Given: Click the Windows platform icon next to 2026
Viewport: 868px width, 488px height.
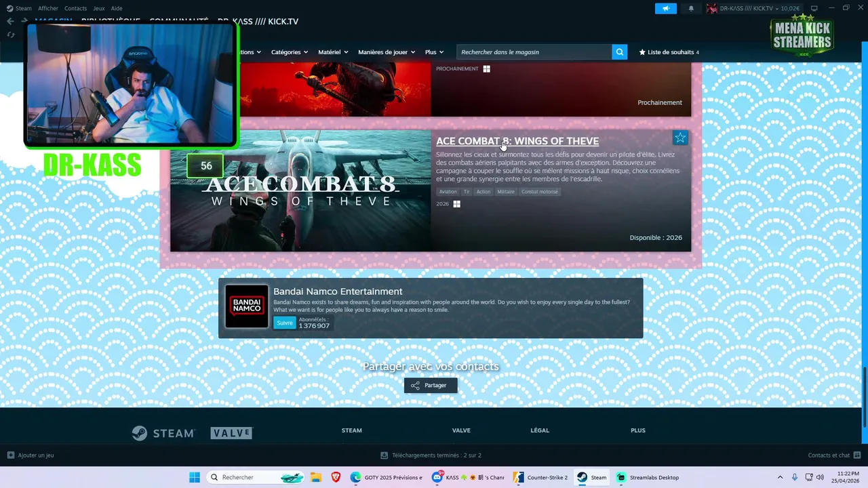Looking at the screenshot, I should pyautogui.click(x=456, y=204).
